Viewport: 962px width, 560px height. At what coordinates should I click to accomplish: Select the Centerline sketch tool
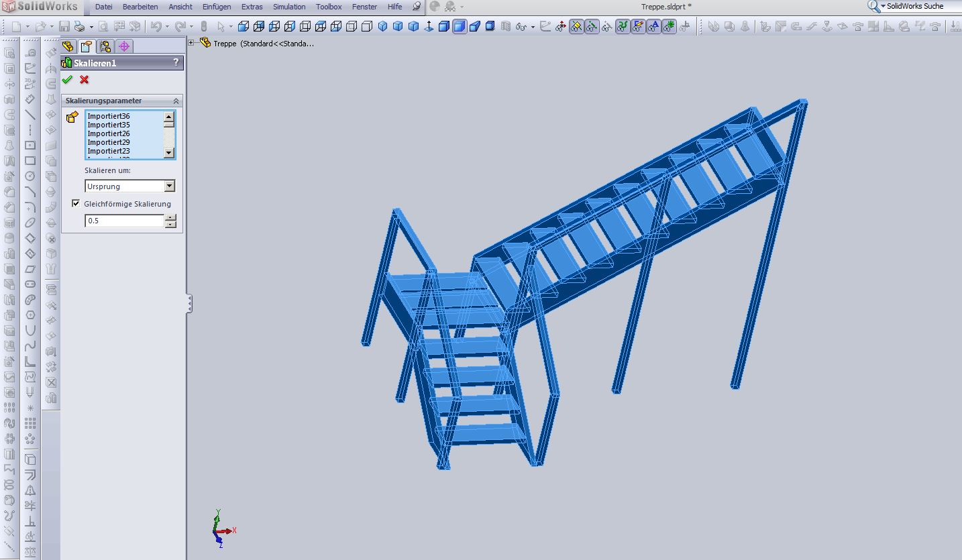pyautogui.click(x=30, y=129)
